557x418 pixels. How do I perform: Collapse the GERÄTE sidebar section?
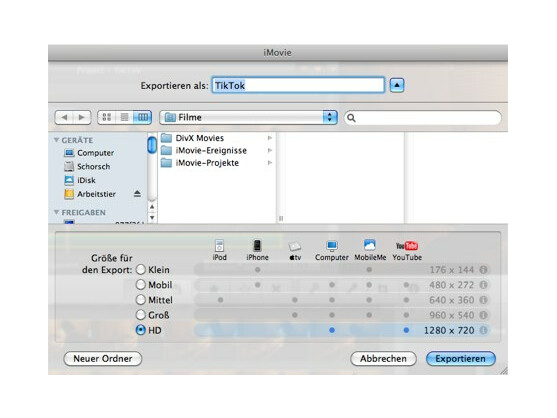tap(56, 140)
